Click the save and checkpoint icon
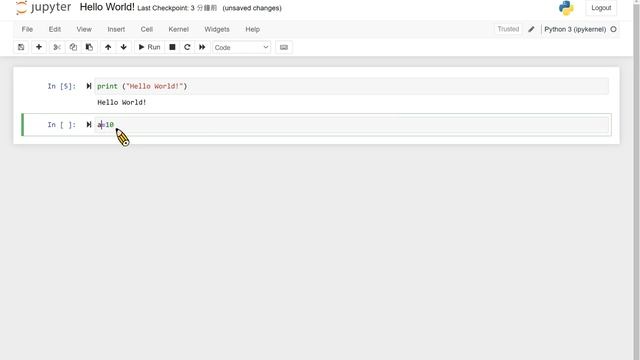The height and width of the screenshot is (360, 640). [21, 47]
